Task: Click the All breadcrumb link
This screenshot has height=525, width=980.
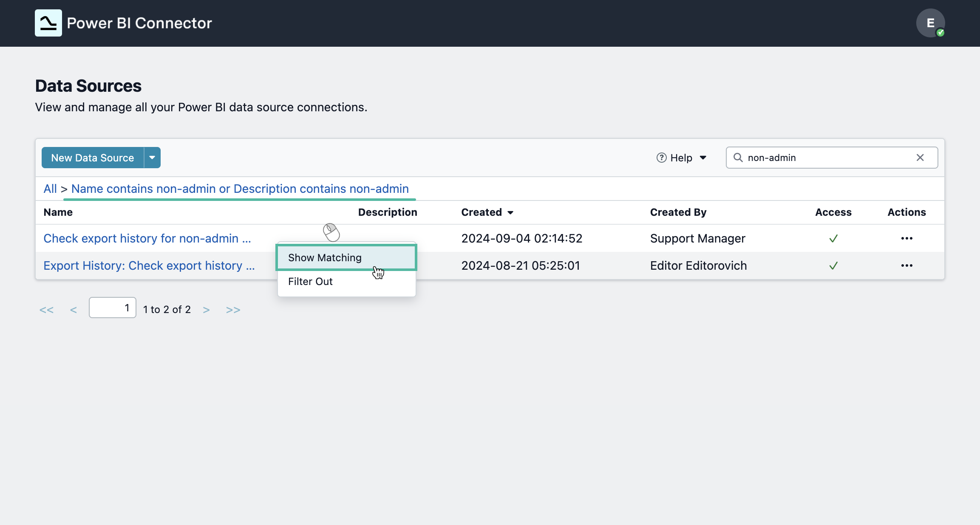Action: [50, 189]
